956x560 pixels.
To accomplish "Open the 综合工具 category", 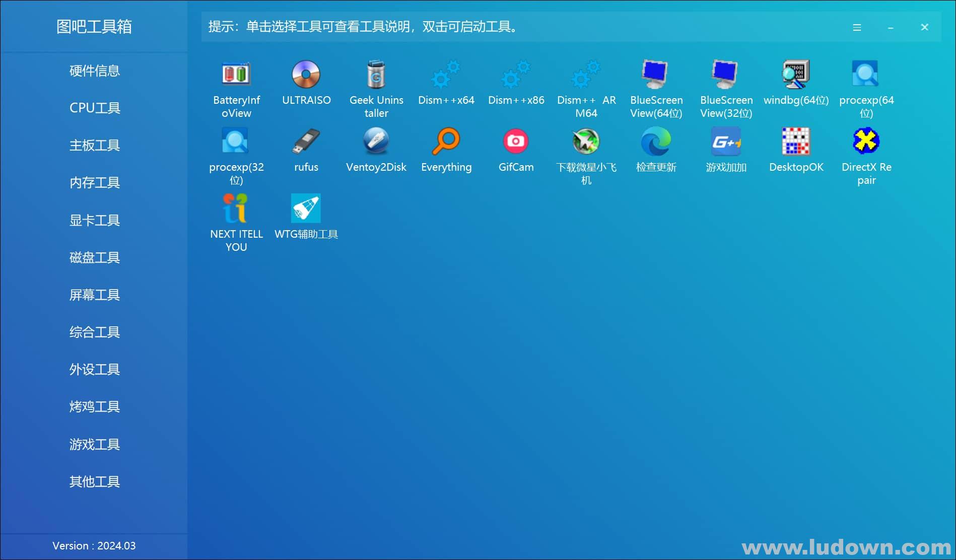I will 94,332.
